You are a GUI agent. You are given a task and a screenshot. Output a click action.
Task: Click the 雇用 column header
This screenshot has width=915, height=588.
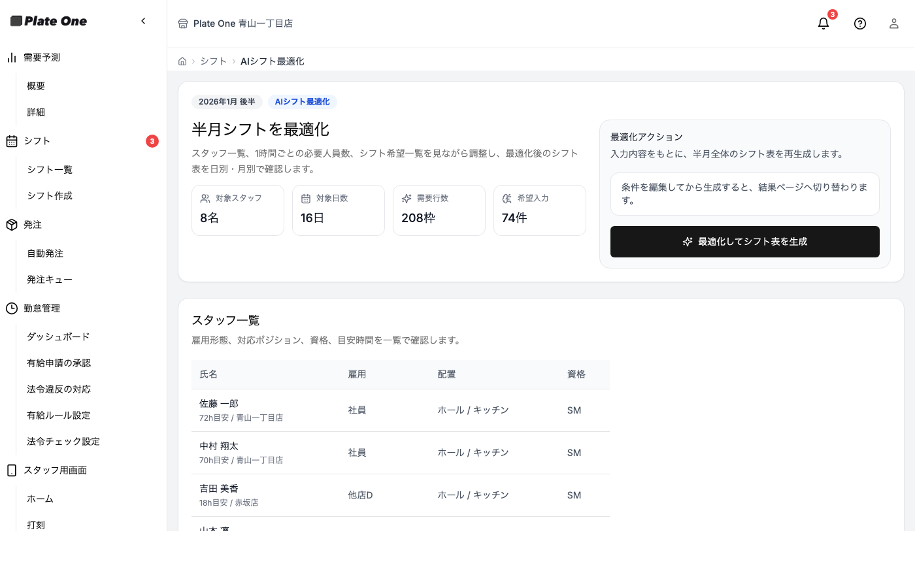pos(357,374)
